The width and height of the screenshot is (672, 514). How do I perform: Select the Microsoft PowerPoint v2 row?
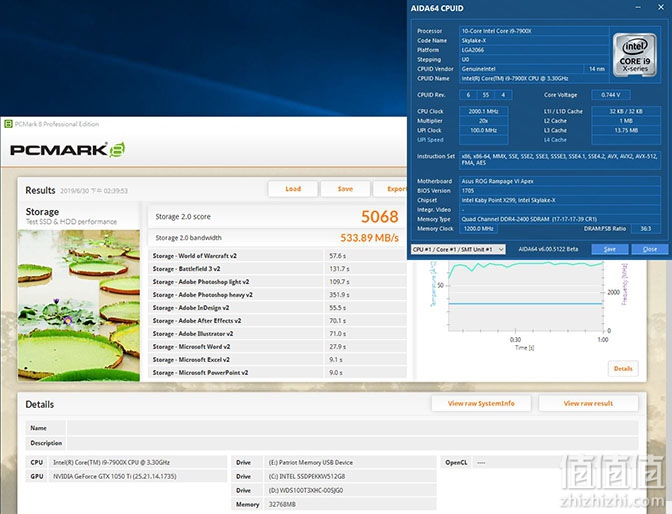[277, 373]
